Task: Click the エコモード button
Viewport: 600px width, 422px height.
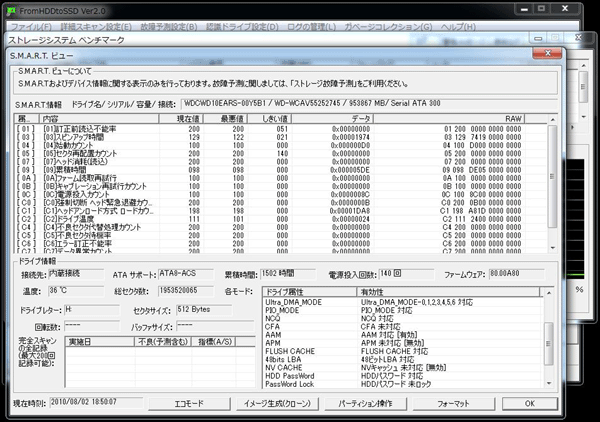Action: point(189,404)
